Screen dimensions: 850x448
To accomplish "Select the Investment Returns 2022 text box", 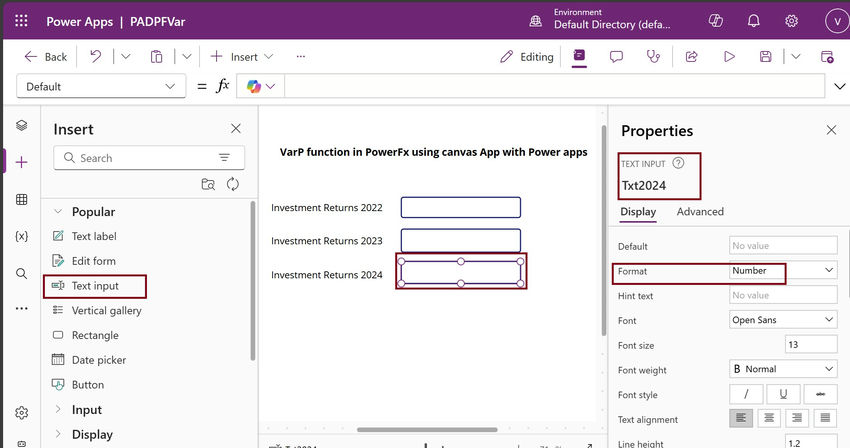I will tap(461, 208).
